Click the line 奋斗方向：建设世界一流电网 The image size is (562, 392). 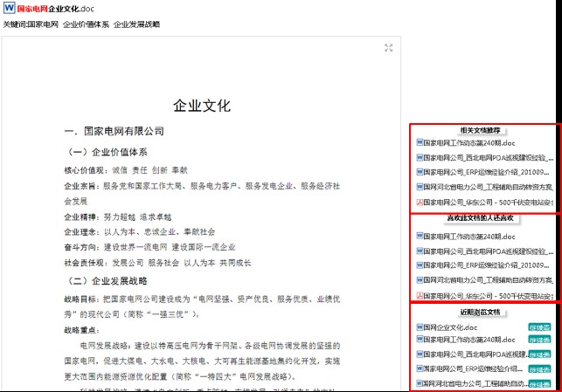(149, 247)
